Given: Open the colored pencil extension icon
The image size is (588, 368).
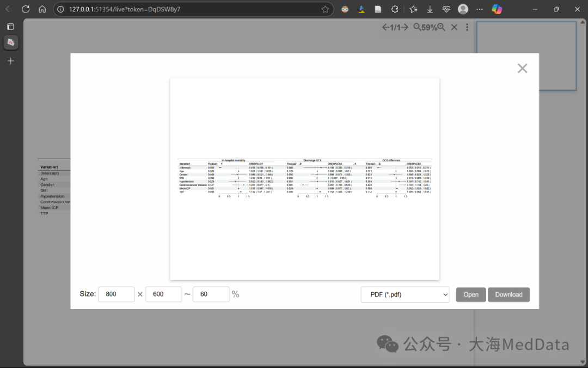Looking at the screenshot, I should click(362, 9).
